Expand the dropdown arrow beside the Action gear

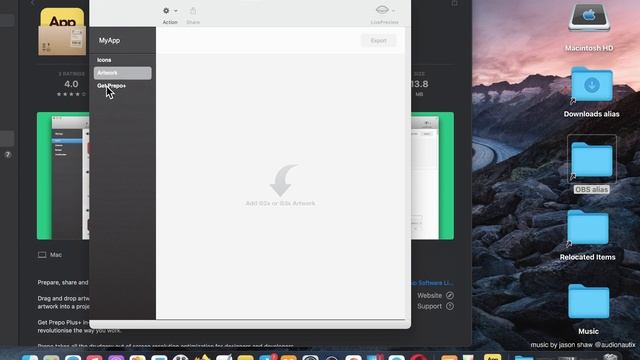[x=176, y=11]
